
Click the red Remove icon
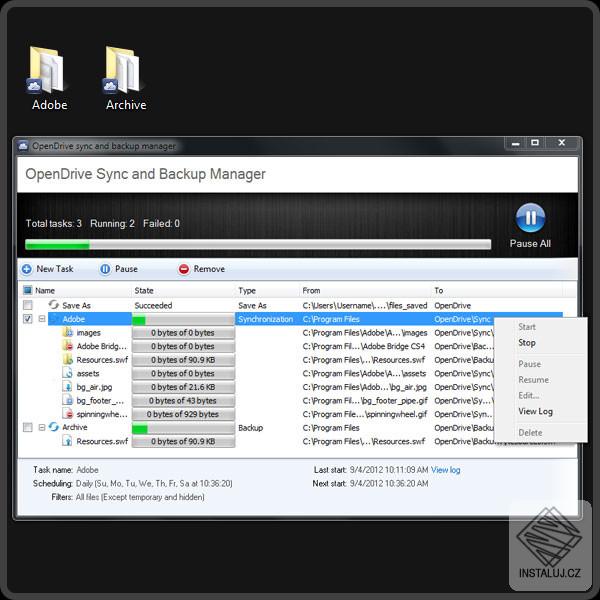tap(184, 269)
